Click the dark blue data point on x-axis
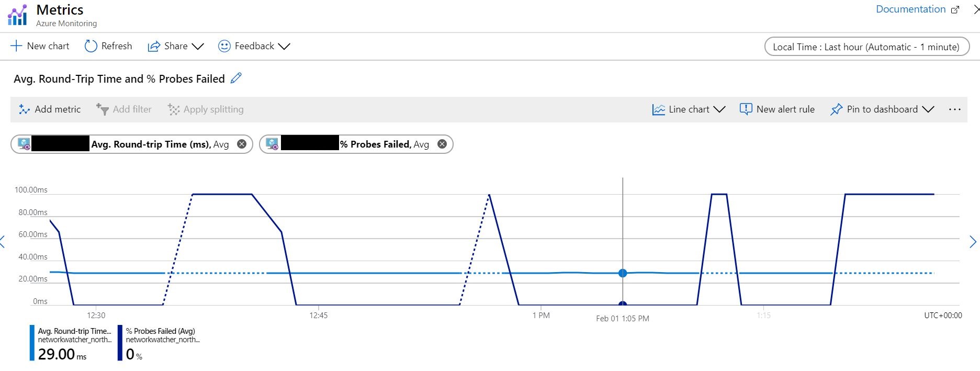Viewport: 980px width, 371px height. pos(623,304)
